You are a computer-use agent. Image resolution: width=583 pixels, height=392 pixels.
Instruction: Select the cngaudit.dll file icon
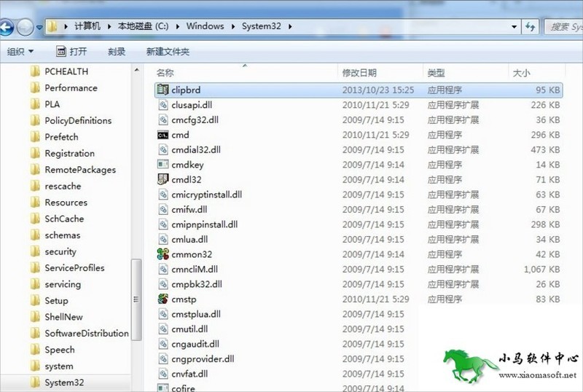[x=163, y=344]
